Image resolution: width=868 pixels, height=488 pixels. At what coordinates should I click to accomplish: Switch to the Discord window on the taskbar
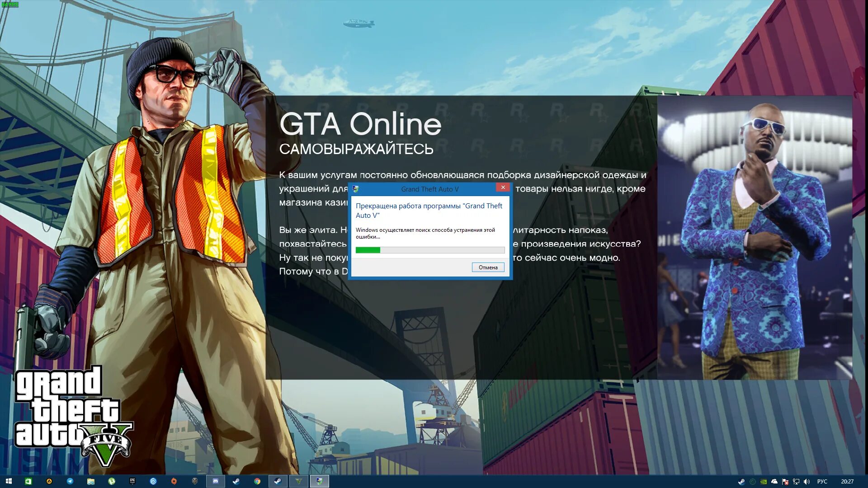215,481
